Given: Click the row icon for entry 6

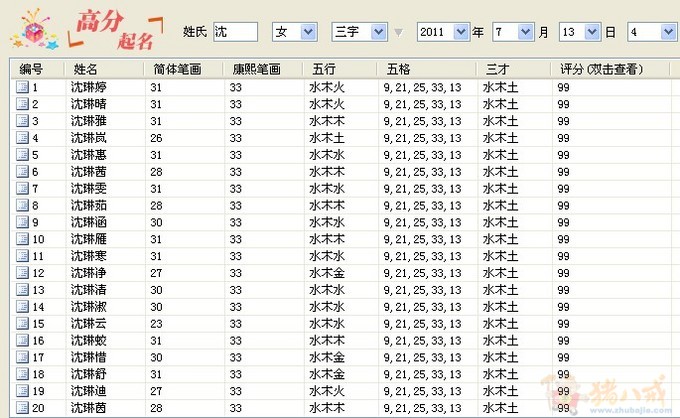Looking at the screenshot, I should [23, 172].
